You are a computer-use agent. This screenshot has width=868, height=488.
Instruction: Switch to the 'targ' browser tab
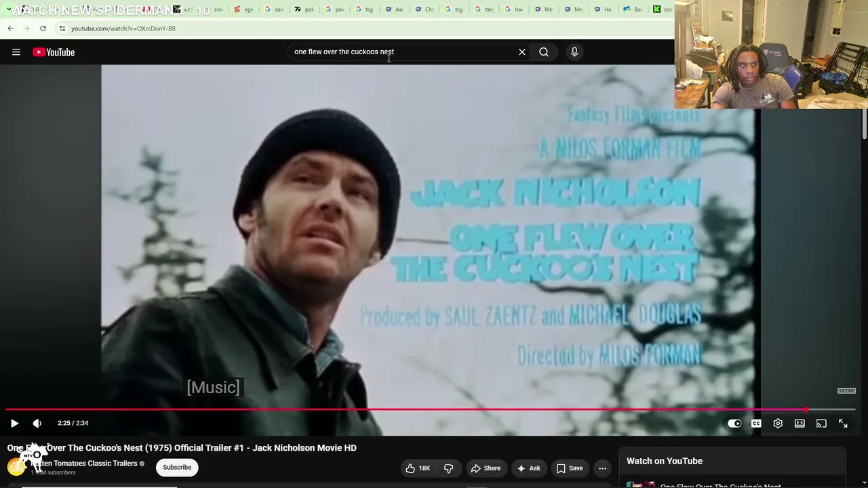tap(485, 9)
